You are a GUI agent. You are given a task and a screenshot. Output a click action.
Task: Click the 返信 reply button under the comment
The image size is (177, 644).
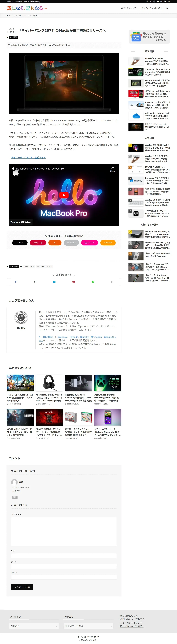(x=15, y=497)
